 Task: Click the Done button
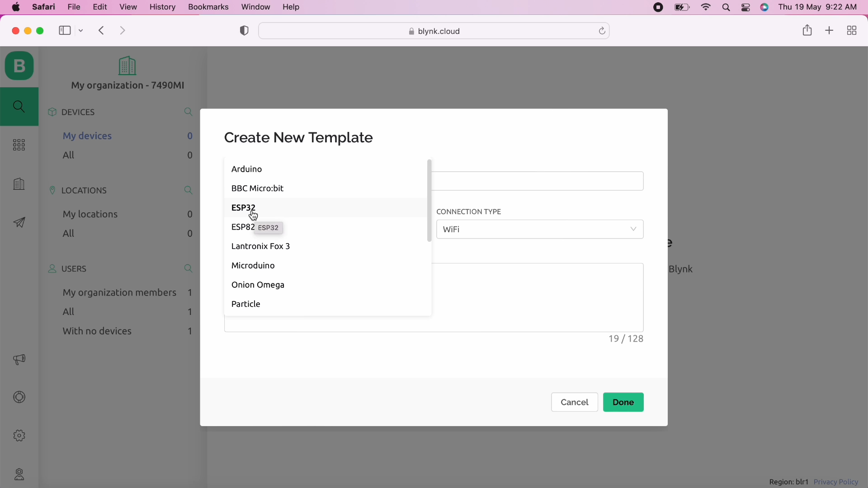pos(624,403)
